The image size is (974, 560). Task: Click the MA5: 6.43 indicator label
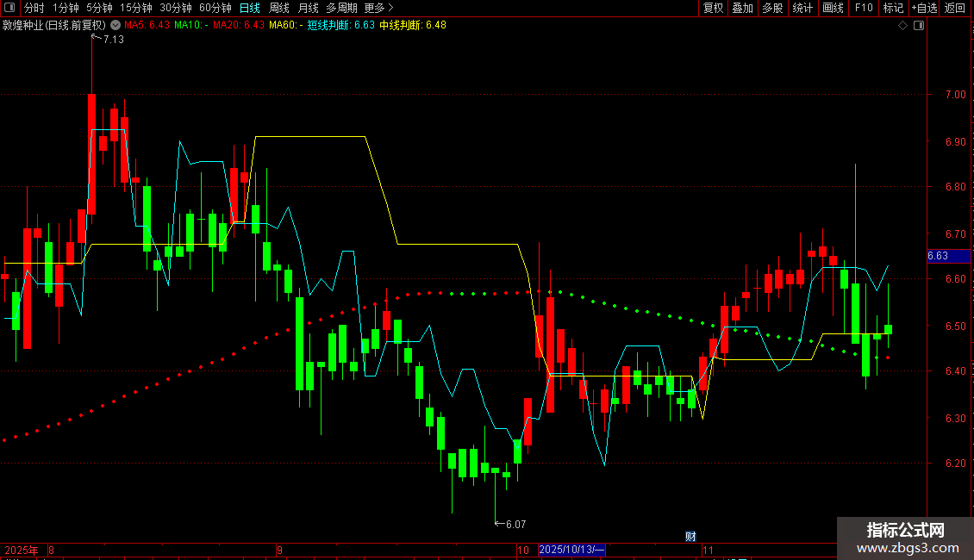[147, 26]
